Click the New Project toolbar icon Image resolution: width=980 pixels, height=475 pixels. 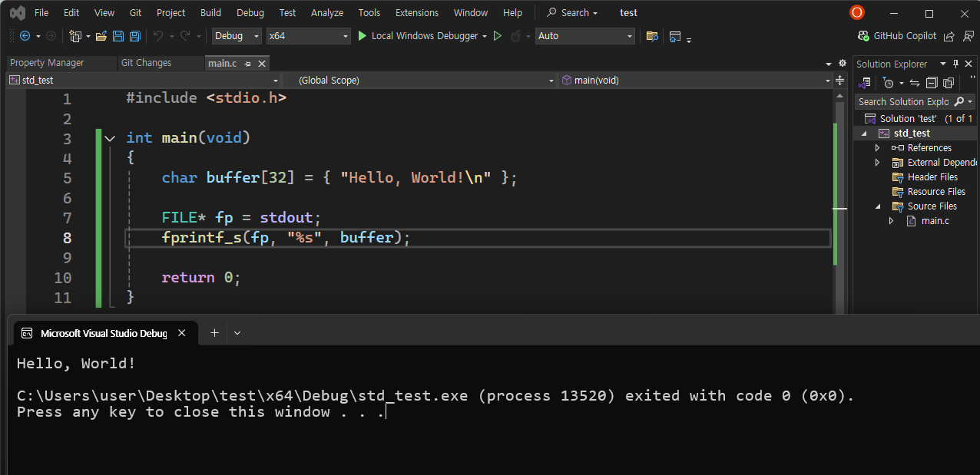pos(74,36)
